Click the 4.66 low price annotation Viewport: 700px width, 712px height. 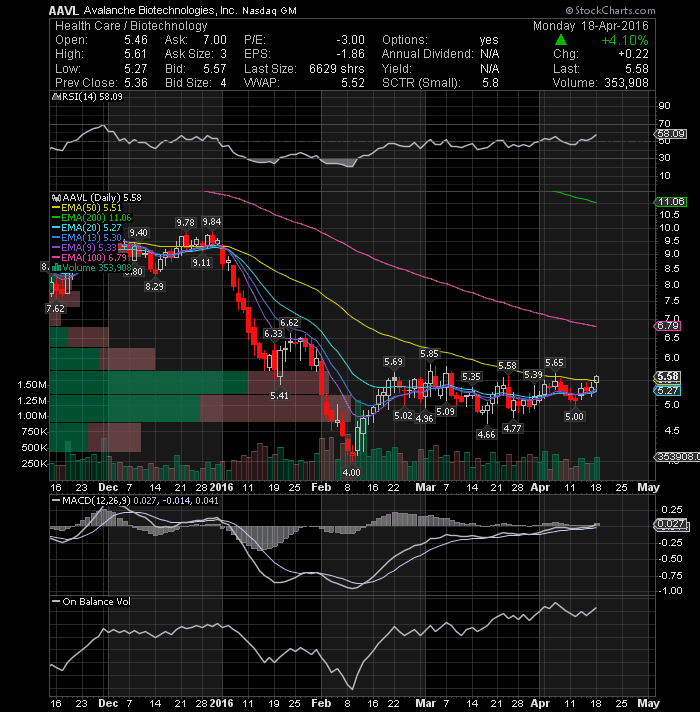point(486,435)
